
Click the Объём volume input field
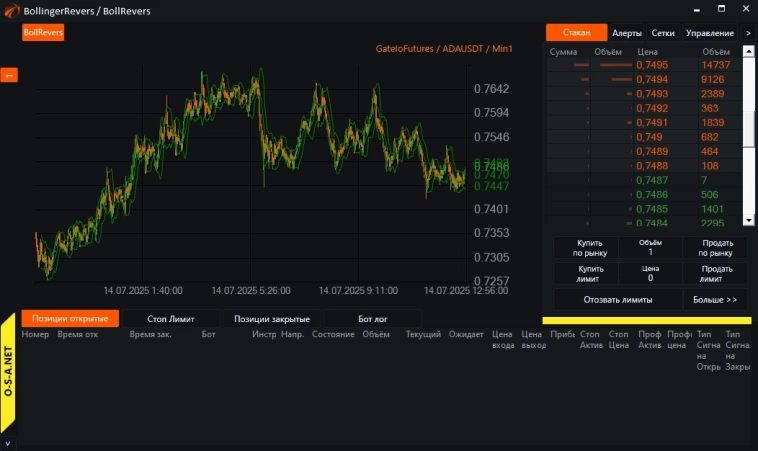pos(650,252)
